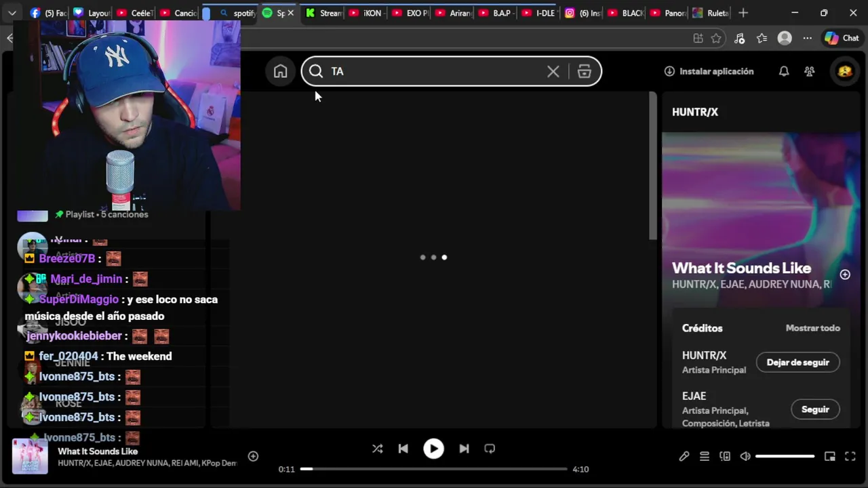The width and height of the screenshot is (868, 488).
Task: Close the active Spotify browser tab
Action: pyautogui.click(x=291, y=13)
